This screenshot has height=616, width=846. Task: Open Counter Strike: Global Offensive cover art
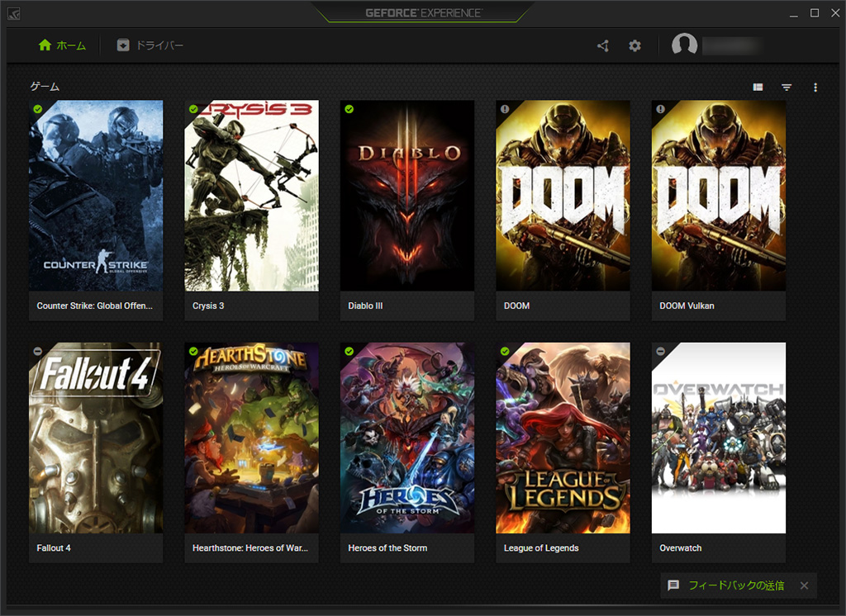96,196
